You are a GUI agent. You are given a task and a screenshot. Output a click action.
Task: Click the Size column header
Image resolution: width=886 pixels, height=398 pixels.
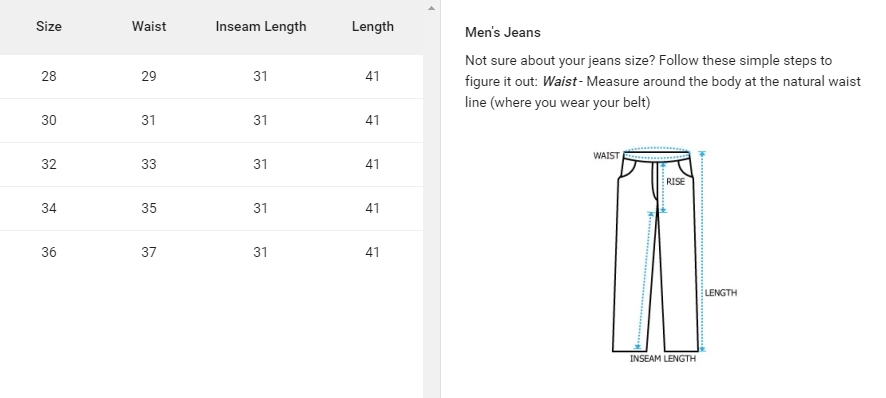(49, 27)
